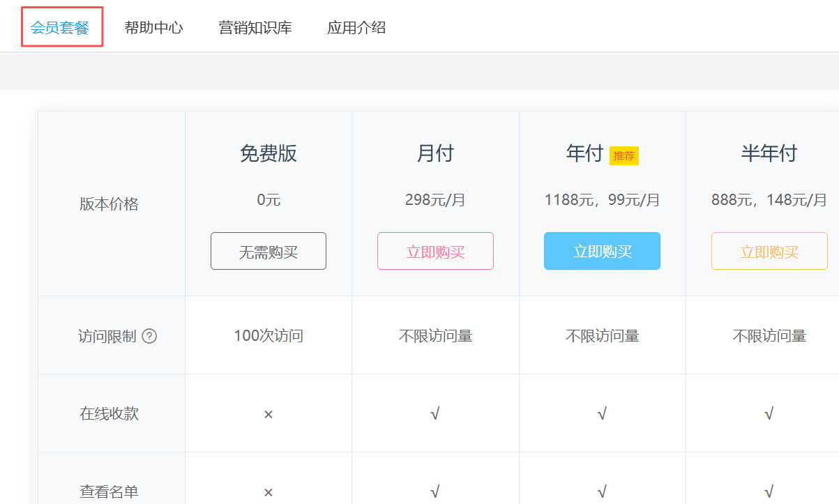The width and height of the screenshot is (839, 504).
Task: Click the blue 立即购买 under 年付
Action: (602, 251)
